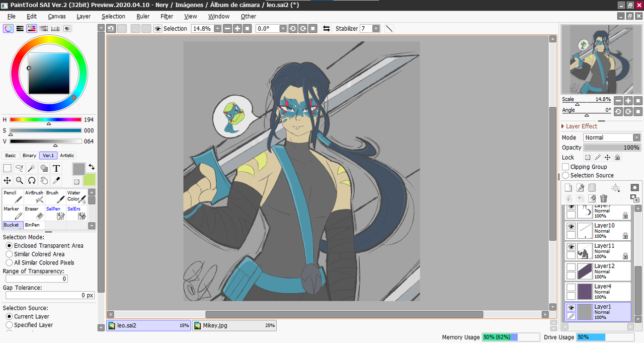Viewport: 644px width, 343px height.
Task: Open the zoom percentage dropdown
Action: 217,29
